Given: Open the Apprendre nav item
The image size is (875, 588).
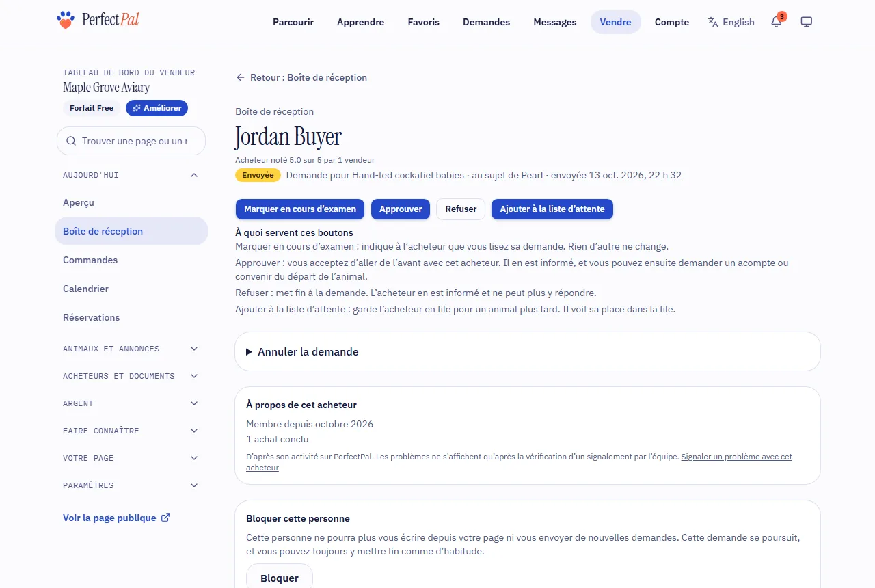Looking at the screenshot, I should pyautogui.click(x=360, y=22).
